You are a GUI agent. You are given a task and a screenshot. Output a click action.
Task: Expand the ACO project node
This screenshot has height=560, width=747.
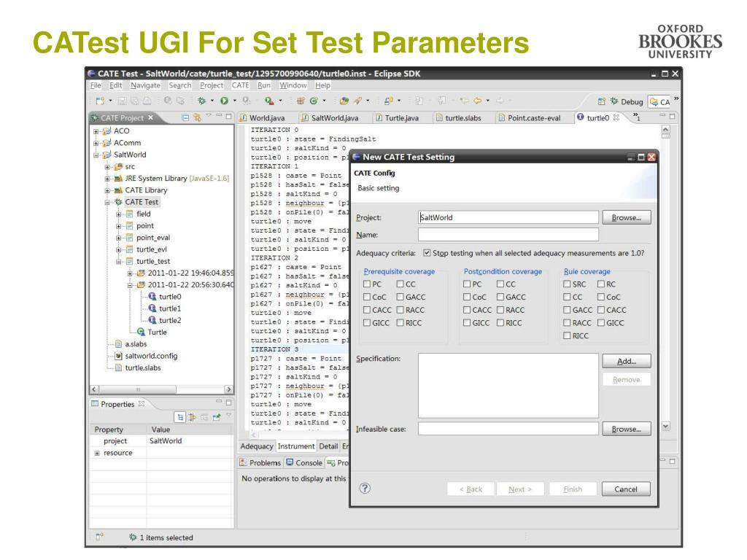pyautogui.click(x=96, y=131)
